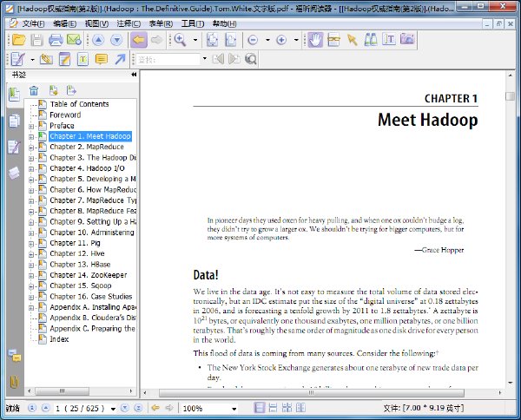The width and height of the screenshot is (521, 420).
Task: Email the document with the envelope icon
Action: click(x=74, y=40)
